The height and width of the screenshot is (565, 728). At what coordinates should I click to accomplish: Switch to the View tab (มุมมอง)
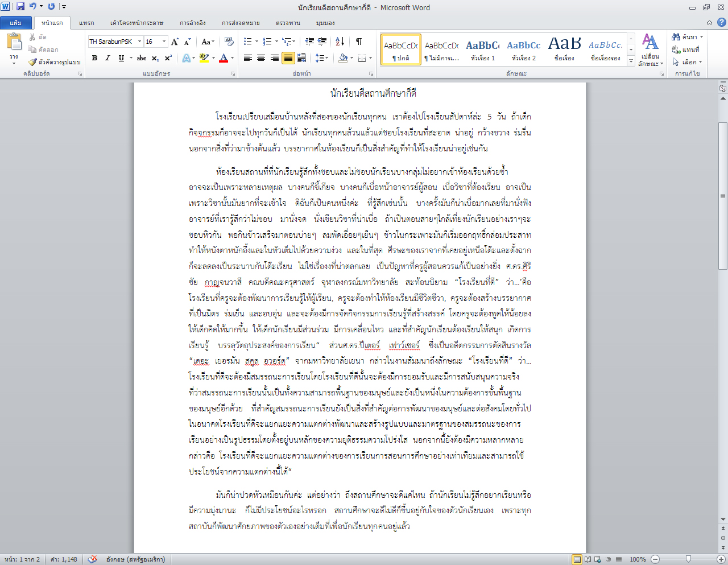point(325,23)
